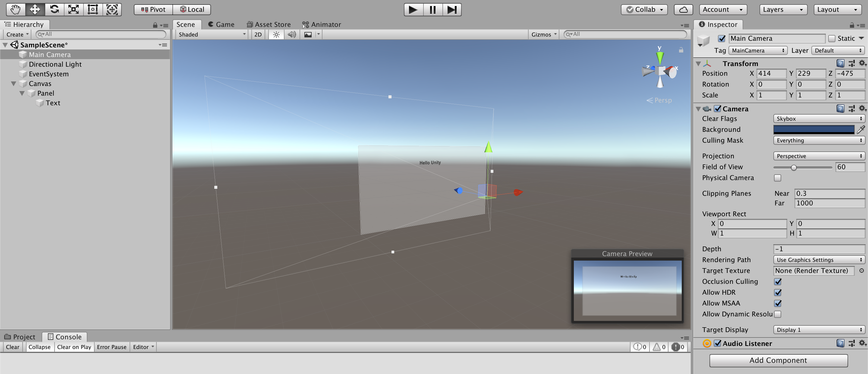Screen dimensions: 868x374
Task: Enable Physical Camera
Action: (x=778, y=178)
